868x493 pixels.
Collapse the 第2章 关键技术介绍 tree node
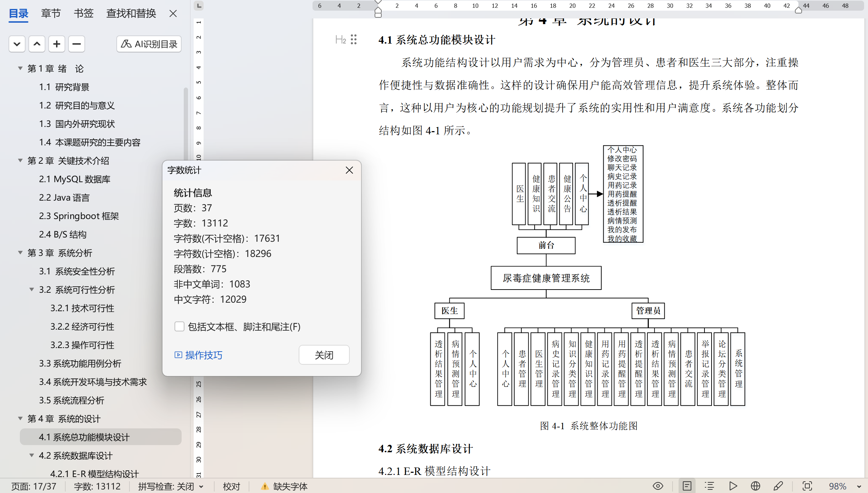coord(20,161)
